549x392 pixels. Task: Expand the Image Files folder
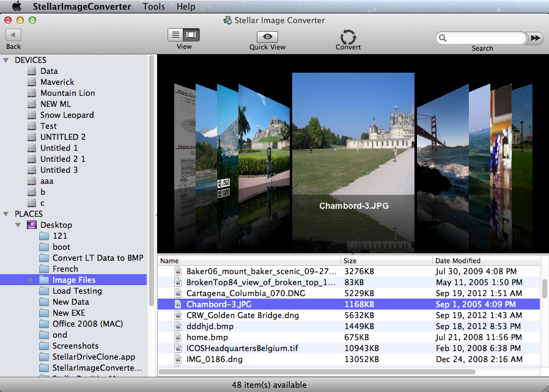[x=30, y=280]
